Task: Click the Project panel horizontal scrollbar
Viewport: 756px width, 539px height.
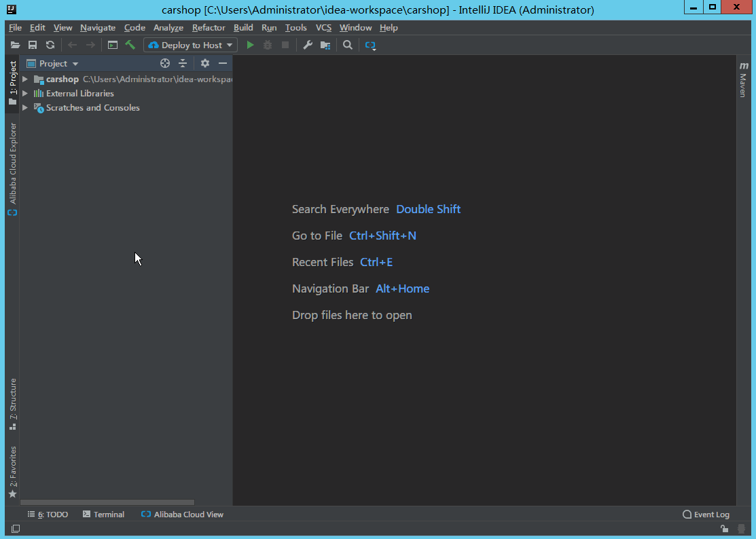Action: (107, 502)
